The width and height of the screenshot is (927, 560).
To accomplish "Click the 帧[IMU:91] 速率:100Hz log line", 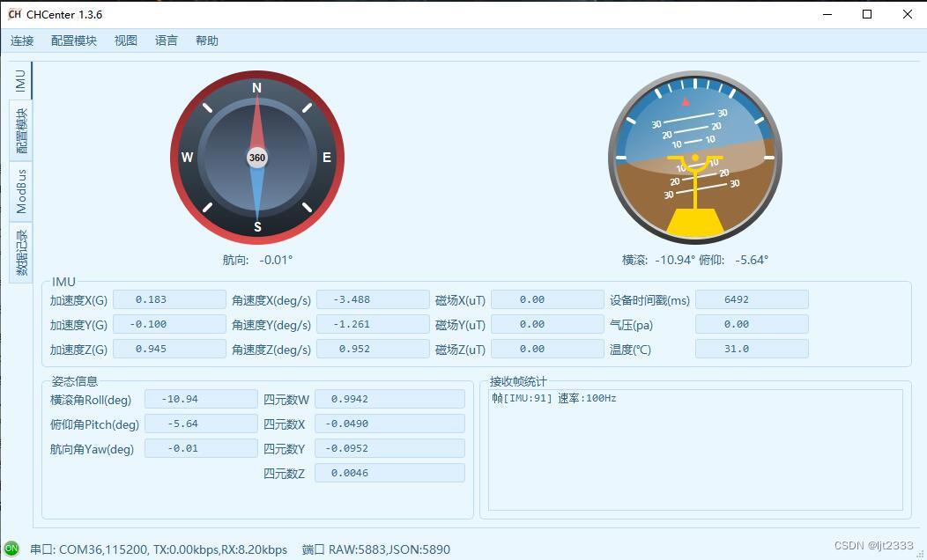I will [554, 398].
